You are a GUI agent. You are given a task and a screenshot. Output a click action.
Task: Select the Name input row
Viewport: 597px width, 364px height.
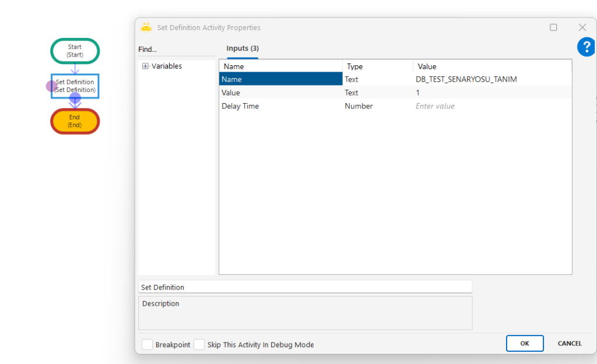[x=280, y=79]
